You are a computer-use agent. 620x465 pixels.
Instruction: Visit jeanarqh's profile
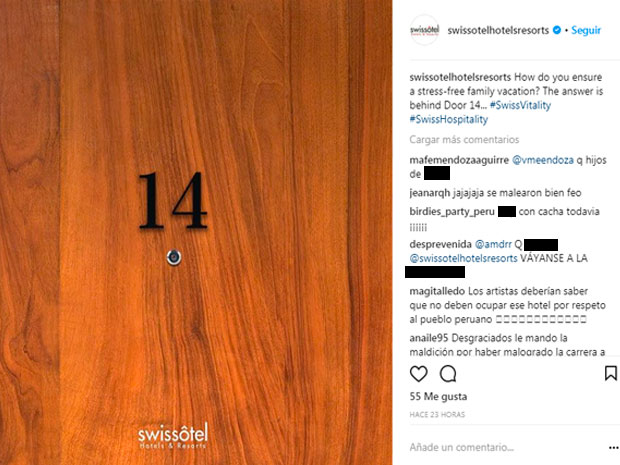(430, 193)
